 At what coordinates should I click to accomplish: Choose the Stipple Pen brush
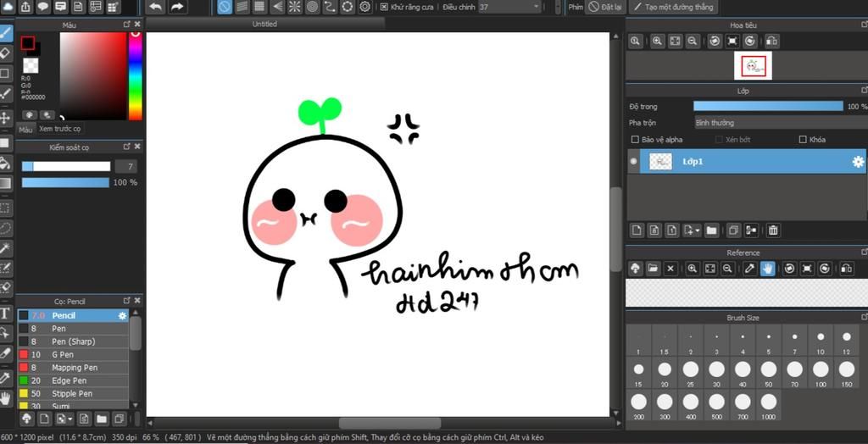(x=73, y=394)
